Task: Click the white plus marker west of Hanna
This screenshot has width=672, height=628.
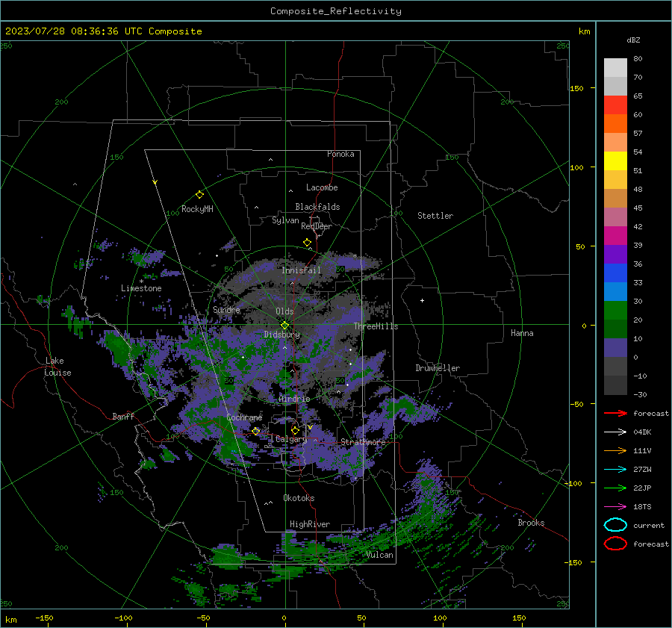Action: [422, 300]
